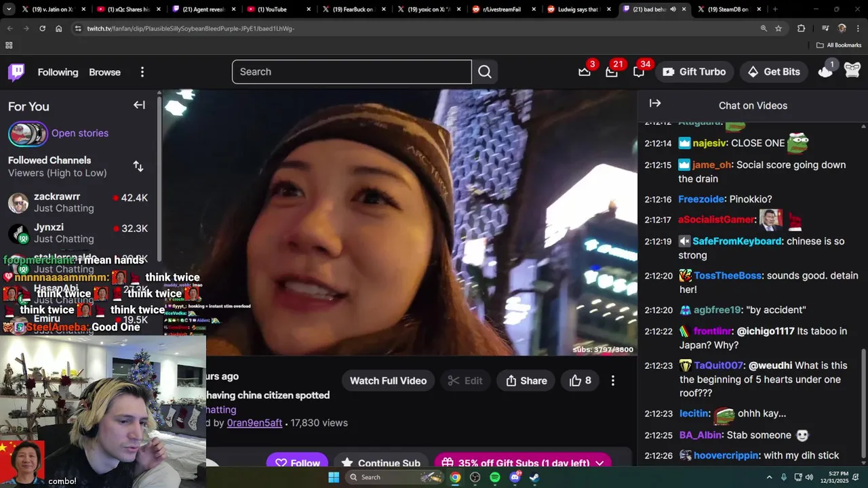Open Prime loot crown icon with 3 badge
The width and height of the screenshot is (868, 488).
(585, 72)
